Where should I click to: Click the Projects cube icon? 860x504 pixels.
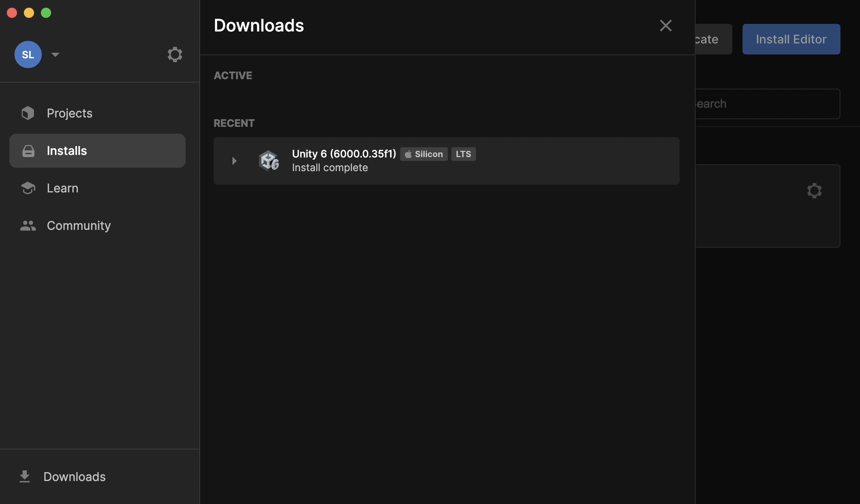(x=28, y=113)
